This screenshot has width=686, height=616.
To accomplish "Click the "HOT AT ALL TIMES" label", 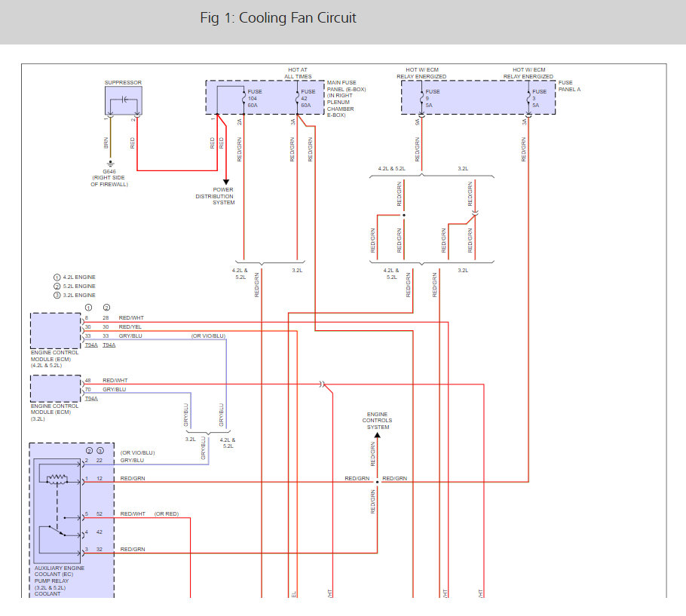I will click(x=298, y=73).
